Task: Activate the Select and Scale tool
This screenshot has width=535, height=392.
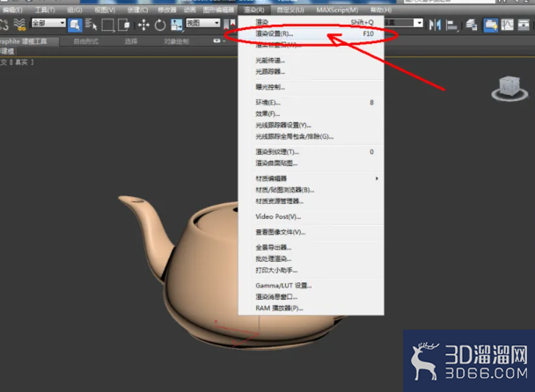Action: pyautogui.click(x=176, y=25)
